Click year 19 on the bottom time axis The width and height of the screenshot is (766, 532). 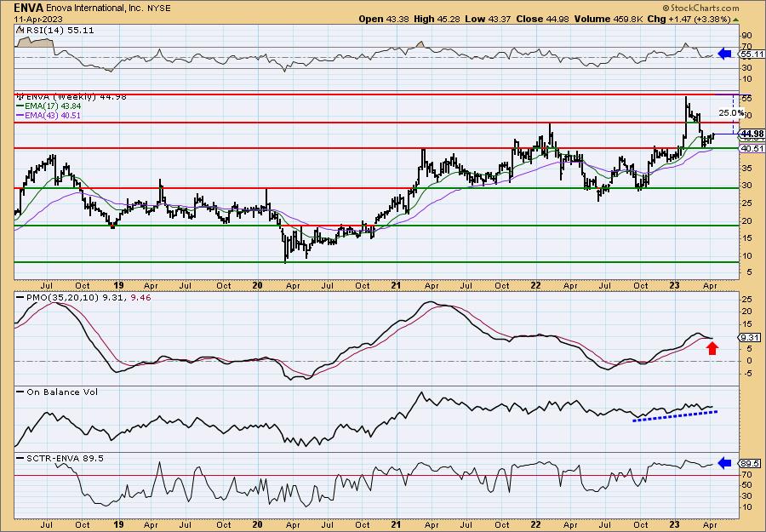pyautogui.click(x=118, y=524)
